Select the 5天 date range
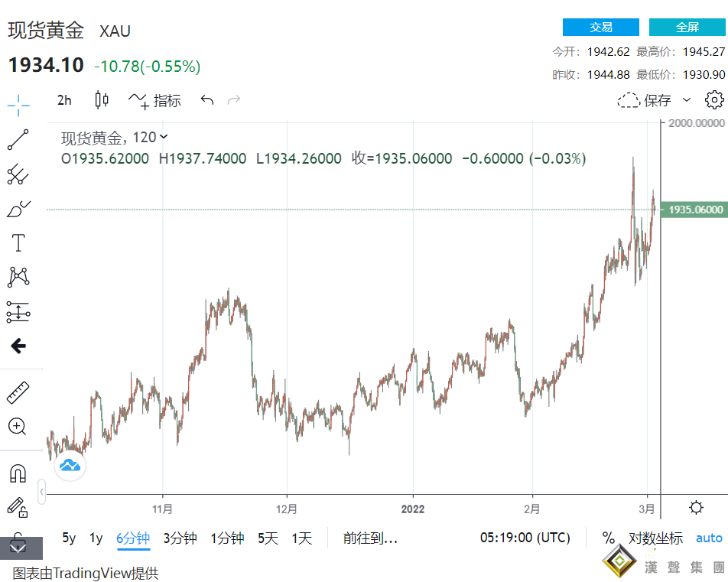Viewport: 728px width, 582px height. (268, 538)
